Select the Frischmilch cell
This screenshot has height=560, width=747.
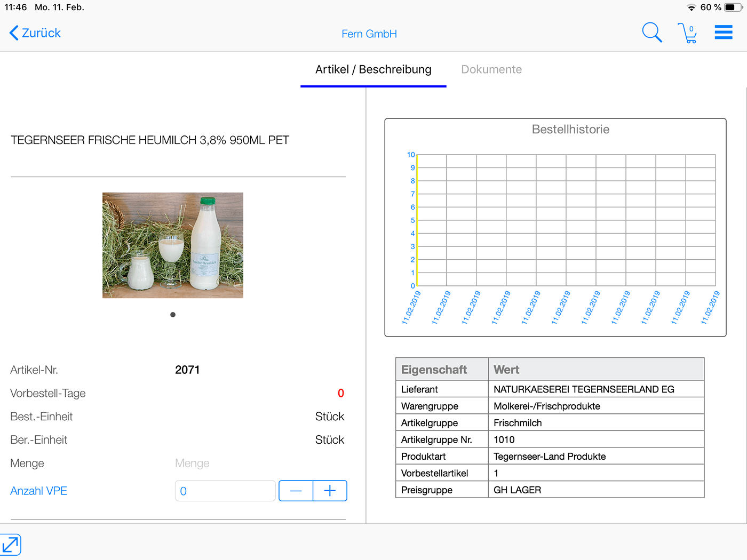click(x=597, y=422)
